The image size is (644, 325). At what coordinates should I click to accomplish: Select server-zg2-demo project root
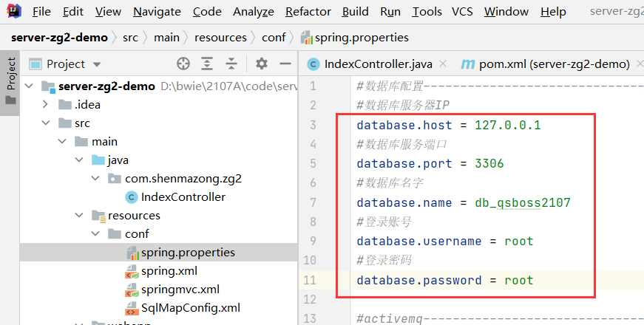(106, 86)
